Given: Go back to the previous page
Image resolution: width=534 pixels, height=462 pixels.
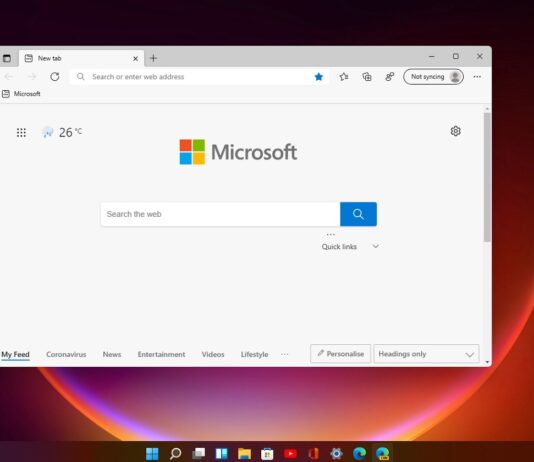Looking at the screenshot, I should (9, 77).
